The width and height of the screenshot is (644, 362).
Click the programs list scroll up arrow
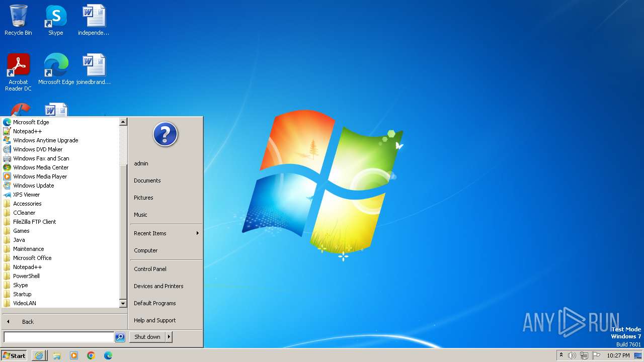tap(123, 122)
